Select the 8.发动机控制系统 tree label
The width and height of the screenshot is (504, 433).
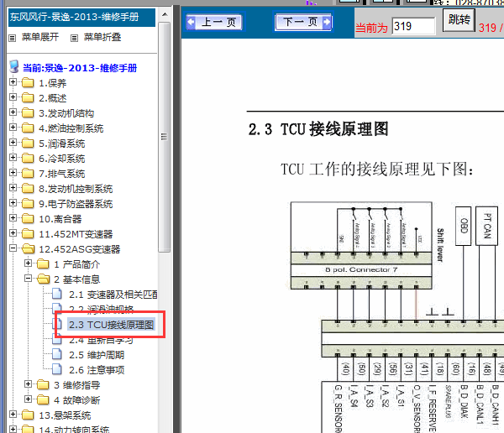click(76, 189)
